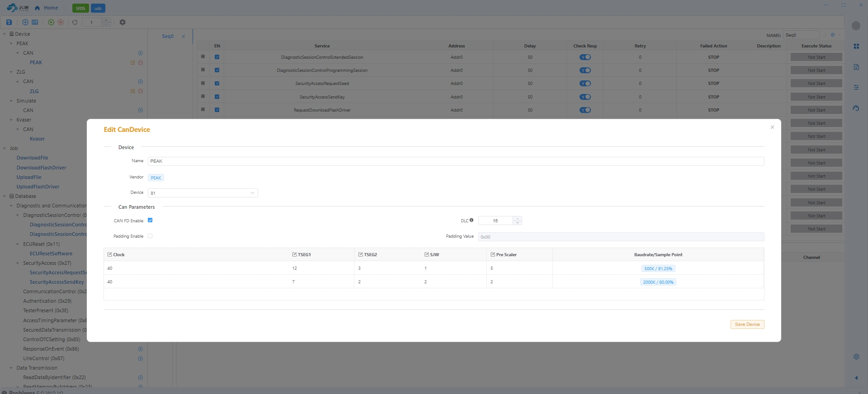Toggle Check Resp for DiagnosticSessionControlProgrammingSession

click(585, 70)
